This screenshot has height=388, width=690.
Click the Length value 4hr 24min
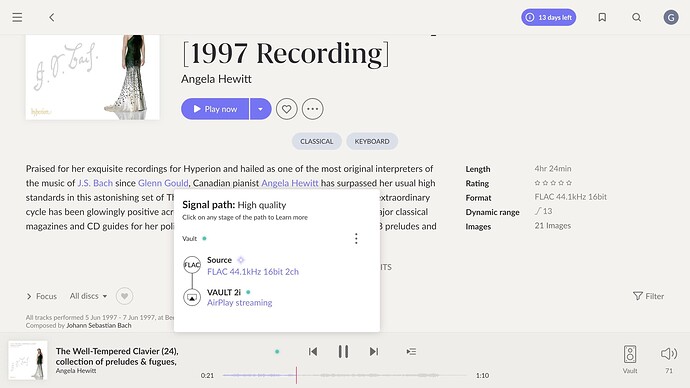(x=553, y=168)
